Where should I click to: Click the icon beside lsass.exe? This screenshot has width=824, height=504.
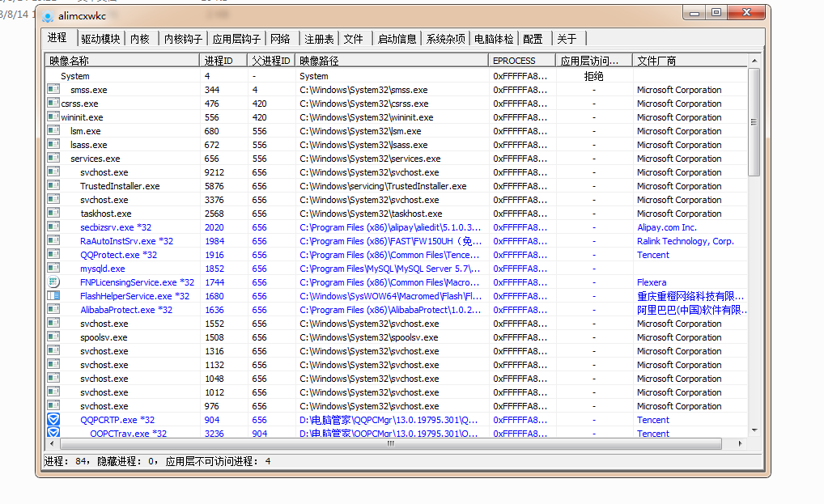point(53,144)
